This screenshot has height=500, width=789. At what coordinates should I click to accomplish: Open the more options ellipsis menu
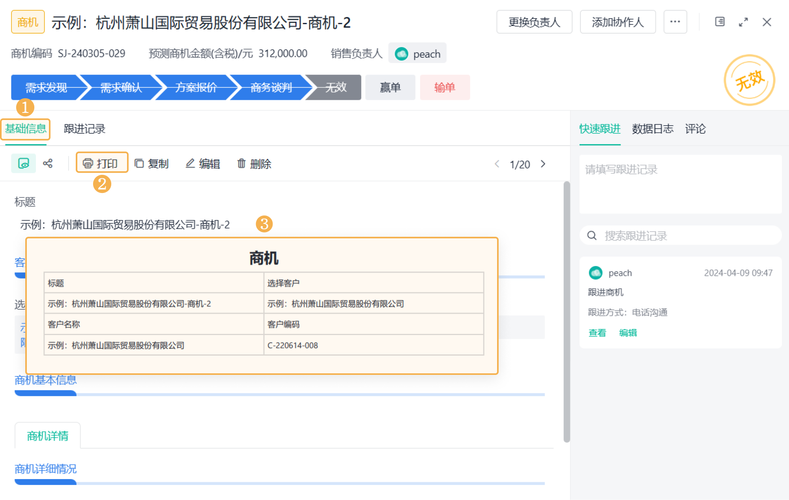[x=675, y=22]
